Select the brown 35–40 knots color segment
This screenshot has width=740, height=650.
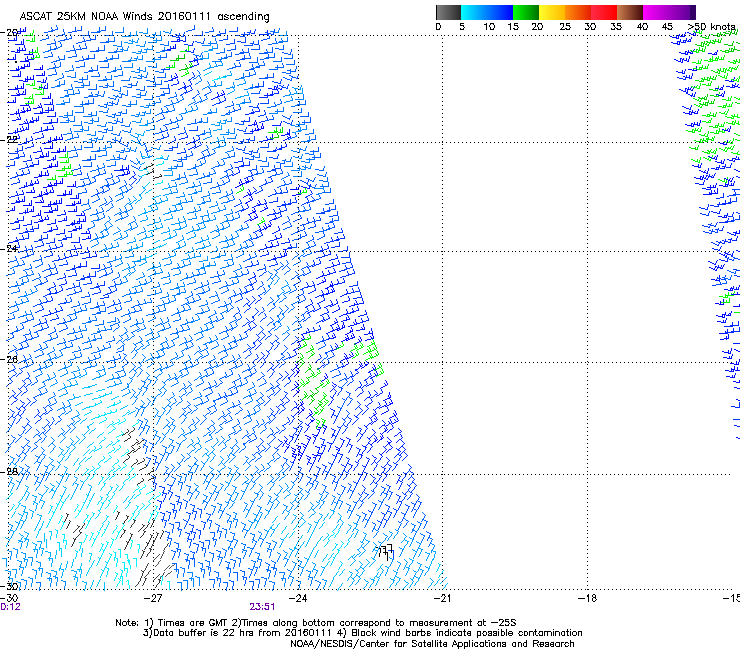click(x=630, y=12)
